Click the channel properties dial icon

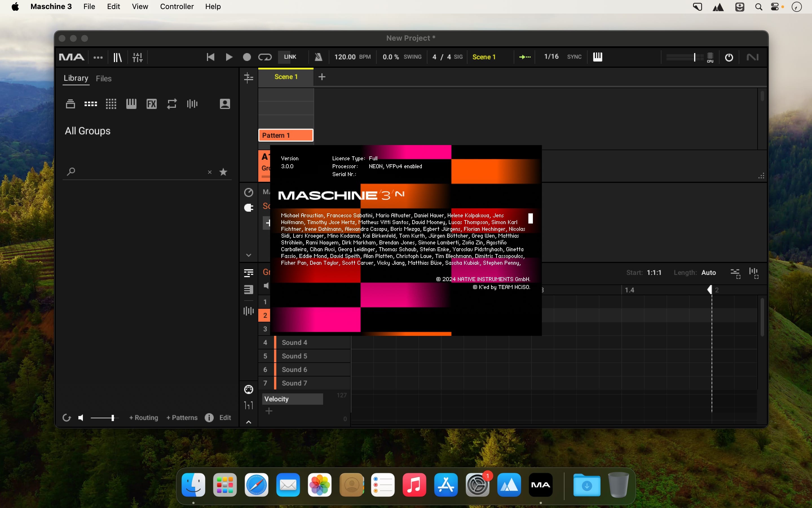point(249,192)
